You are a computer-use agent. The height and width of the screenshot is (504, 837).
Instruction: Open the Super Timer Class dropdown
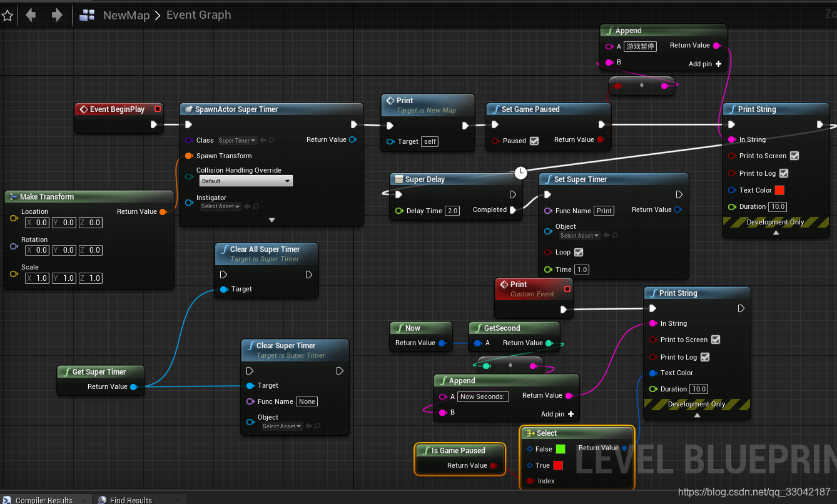(x=236, y=140)
